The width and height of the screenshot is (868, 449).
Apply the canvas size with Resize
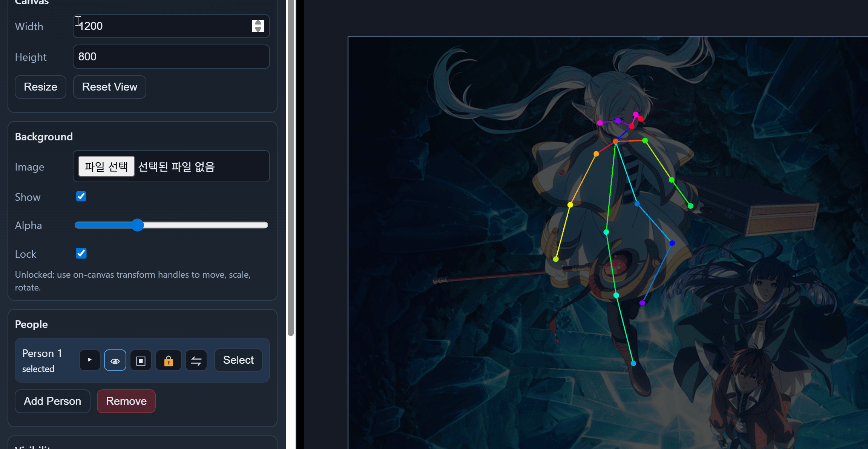pyautogui.click(x=40, y=87)
